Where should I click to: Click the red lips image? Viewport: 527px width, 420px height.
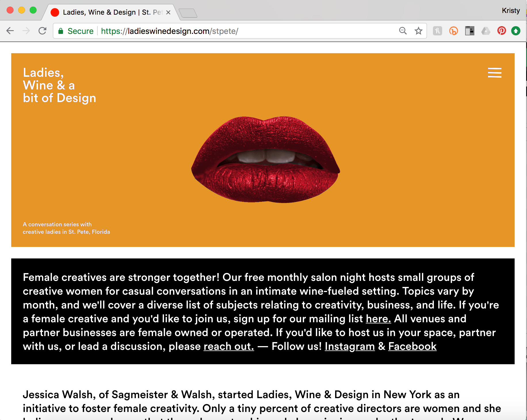point(266,160)
